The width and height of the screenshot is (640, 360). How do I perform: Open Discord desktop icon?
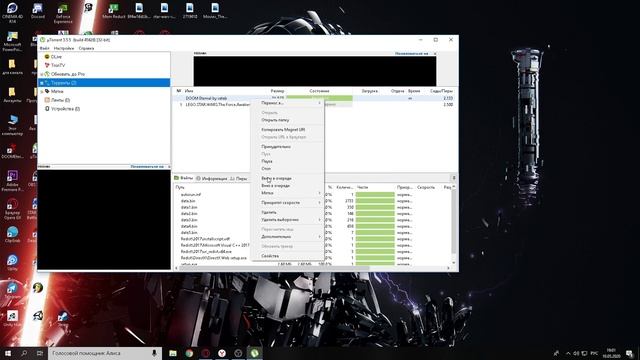38,11
